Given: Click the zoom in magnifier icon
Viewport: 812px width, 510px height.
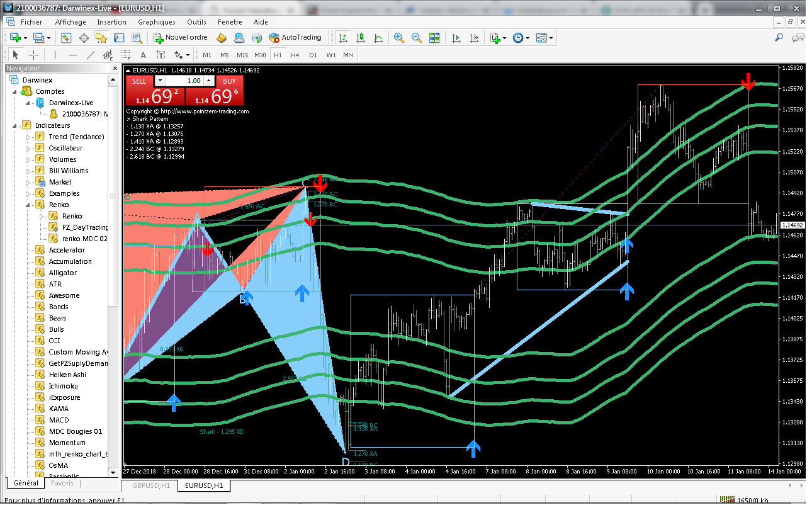Looking at the screenshot, I should [398, 38].
